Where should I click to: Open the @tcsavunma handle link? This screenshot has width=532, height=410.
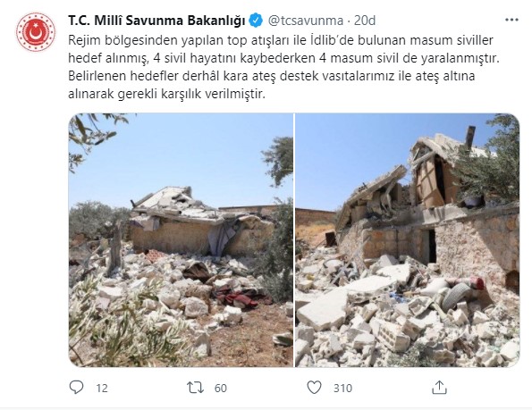tap(306, 21)
